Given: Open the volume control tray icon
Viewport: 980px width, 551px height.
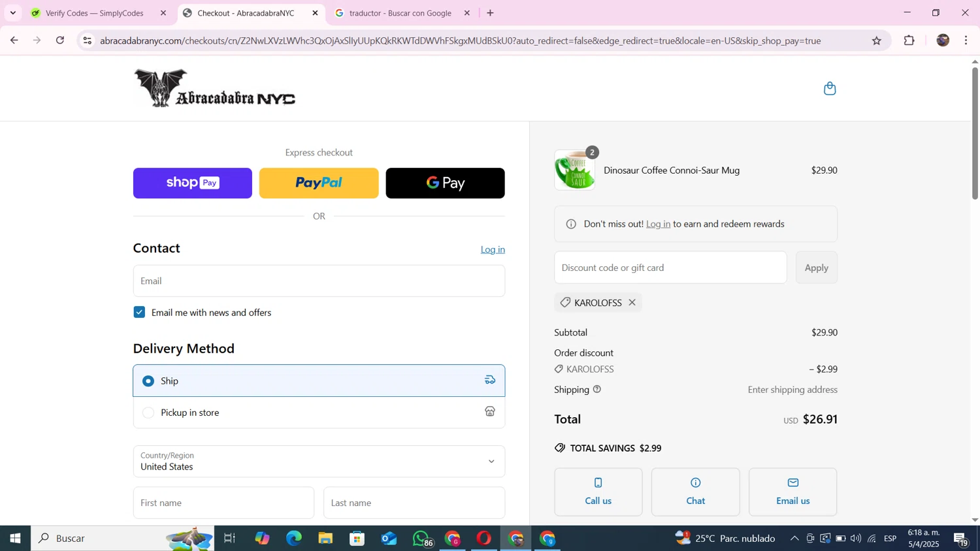Looking at the screenshot, I should (856, 539).
